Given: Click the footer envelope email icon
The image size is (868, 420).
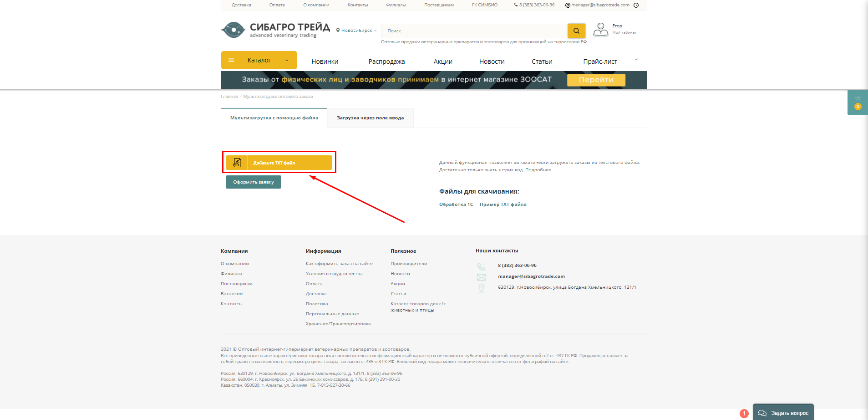Looking at the screenshot, I should 481,277.
